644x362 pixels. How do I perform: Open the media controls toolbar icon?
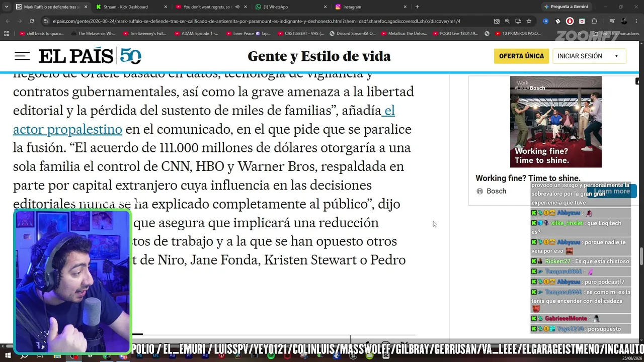click(612, 21)
